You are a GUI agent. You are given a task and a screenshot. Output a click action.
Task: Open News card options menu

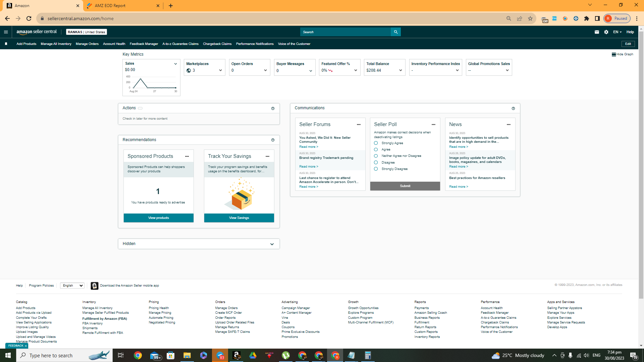click(x=508, y=125)
